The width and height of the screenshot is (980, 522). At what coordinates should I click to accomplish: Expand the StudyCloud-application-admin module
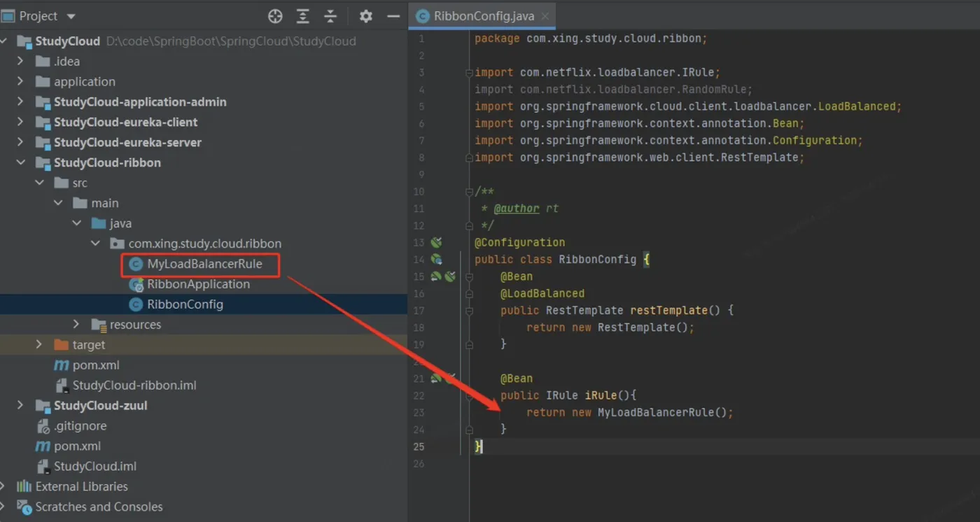click(21, 102)
